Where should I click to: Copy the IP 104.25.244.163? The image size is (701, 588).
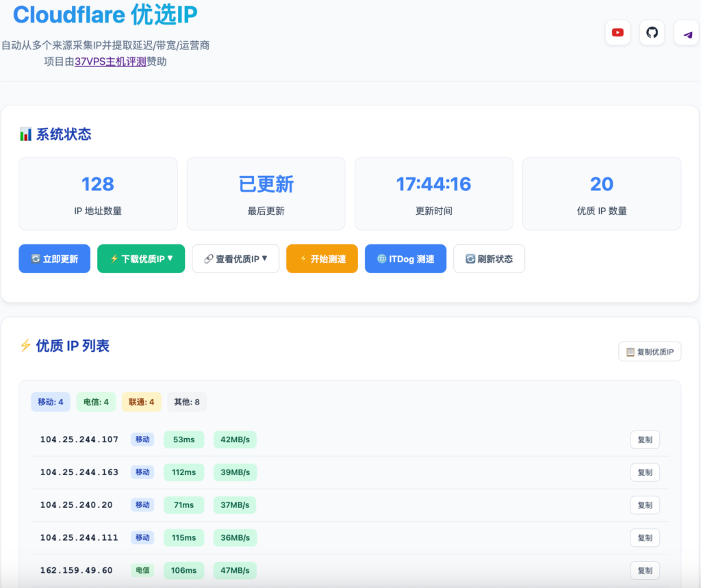645,472
